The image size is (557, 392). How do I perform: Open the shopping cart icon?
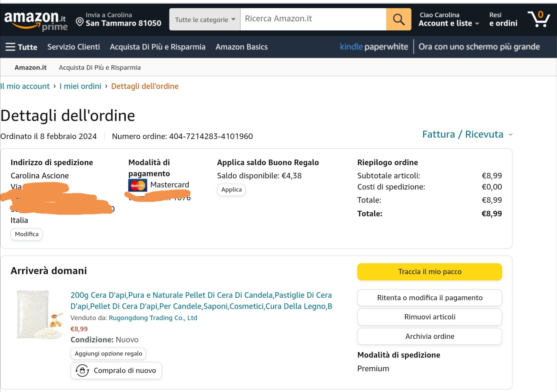click(538, 19)
